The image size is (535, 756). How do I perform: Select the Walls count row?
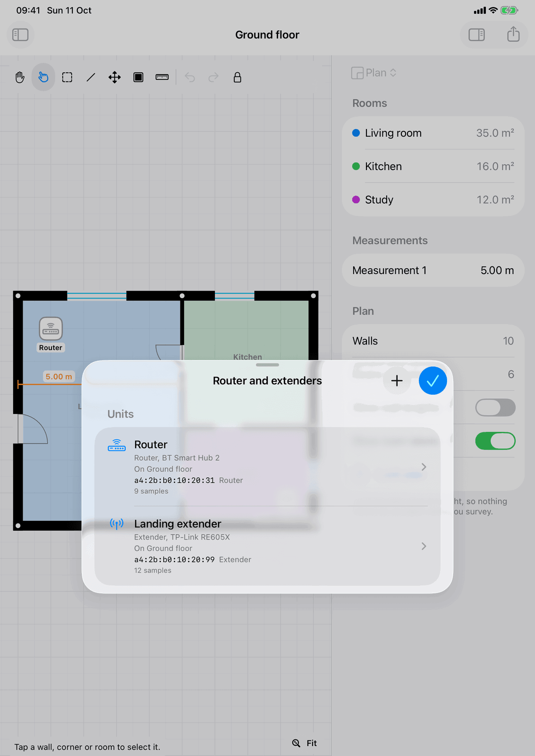(433, 341)
